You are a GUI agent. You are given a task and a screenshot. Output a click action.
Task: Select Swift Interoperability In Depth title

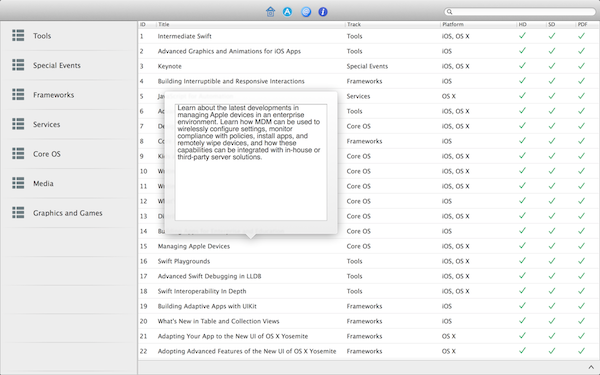point(202,291)
